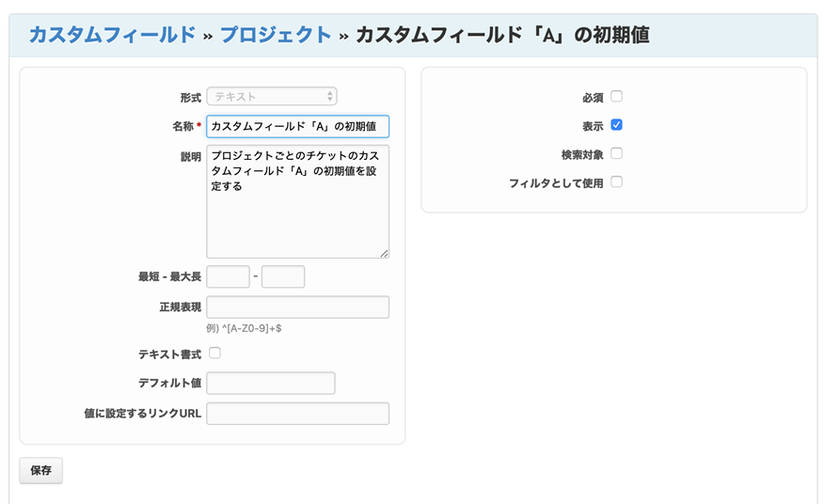Toggle the フィルタとして使用 checkbox
This screenshot has width=824, height=504.
617,182
